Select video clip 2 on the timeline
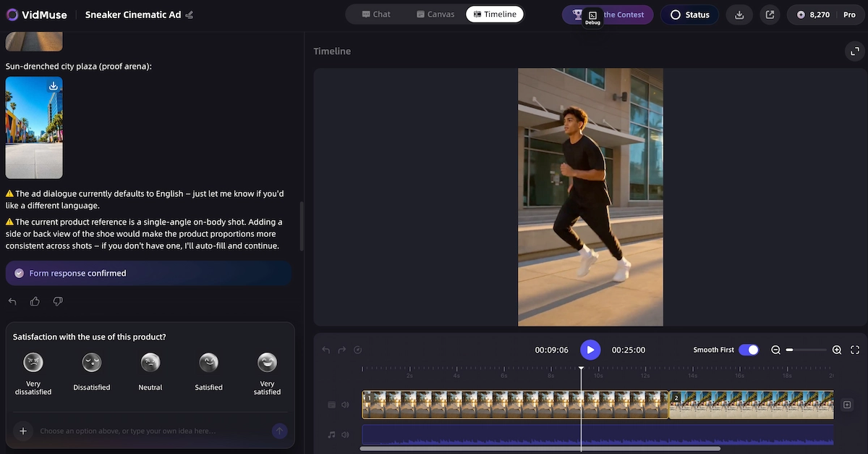 pyautogui.click(x=752, y=405)
